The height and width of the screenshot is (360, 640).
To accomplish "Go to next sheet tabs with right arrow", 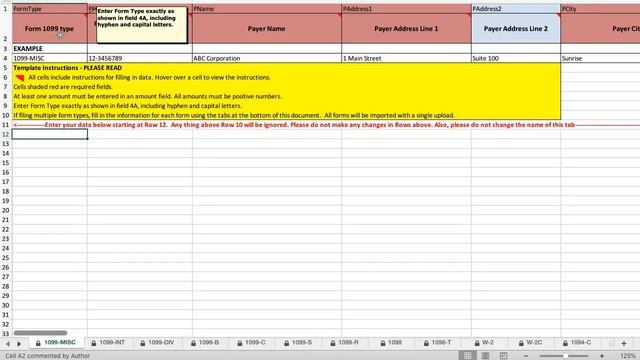I will pos(19,344).
